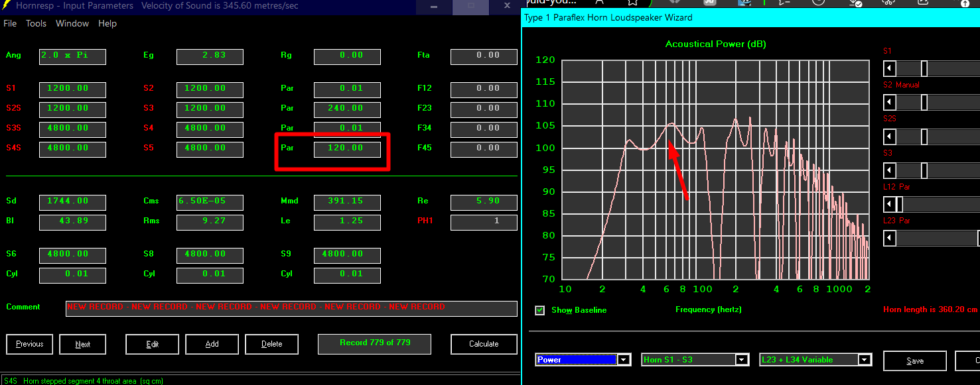Open the Help menu
This screenshot has width=980, height=385.
[107, 23]
